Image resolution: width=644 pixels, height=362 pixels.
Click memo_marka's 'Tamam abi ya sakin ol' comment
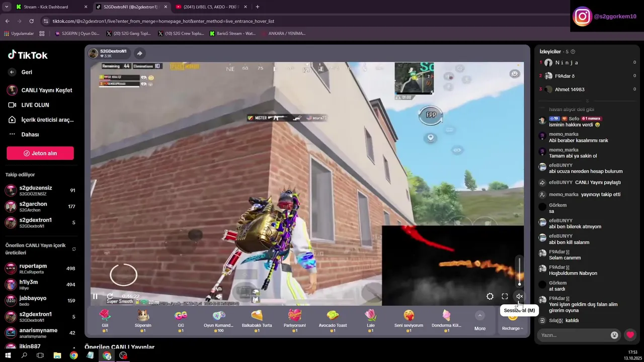573,156
